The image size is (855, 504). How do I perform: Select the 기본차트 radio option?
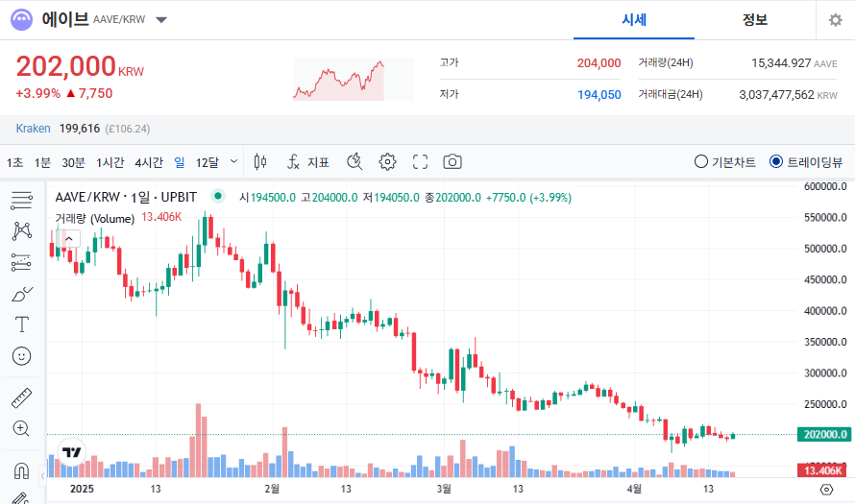click(724, 162)
